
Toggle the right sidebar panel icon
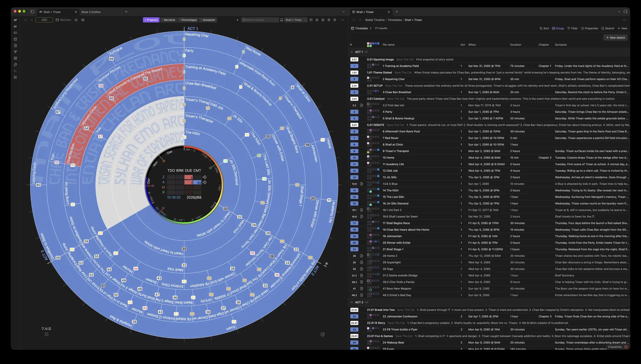click(x=625, y=12)
